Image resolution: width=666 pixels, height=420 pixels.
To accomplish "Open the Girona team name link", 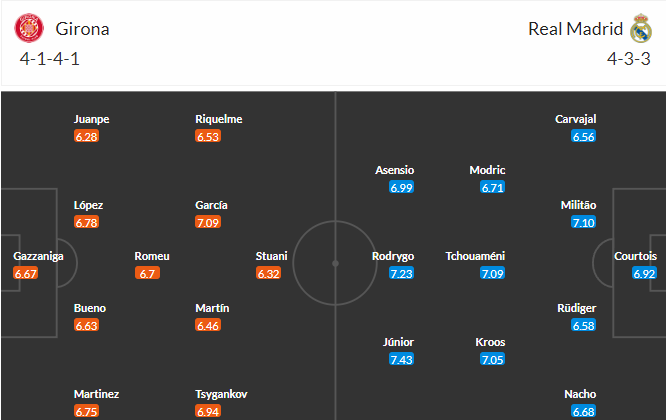I will click(x=82, y=29).
